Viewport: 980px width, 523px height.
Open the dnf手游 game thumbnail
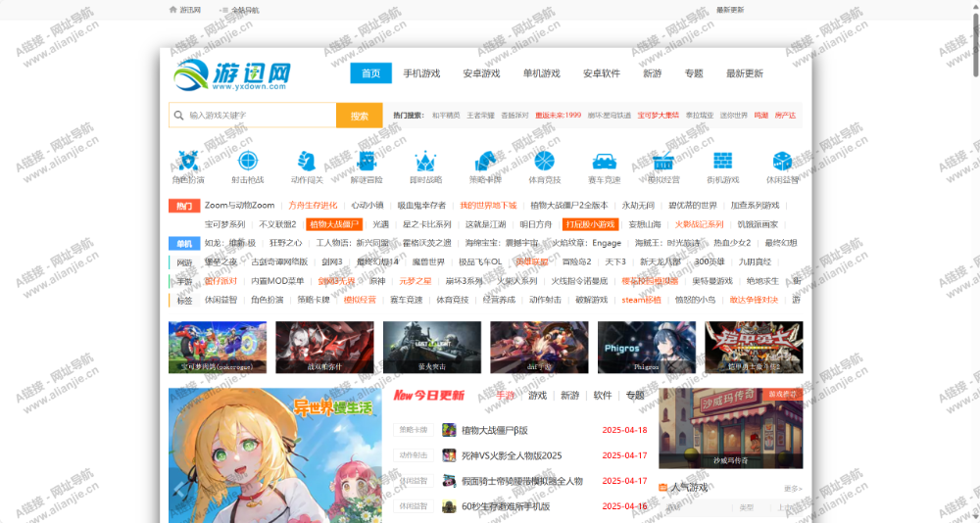tap(539, 348)
